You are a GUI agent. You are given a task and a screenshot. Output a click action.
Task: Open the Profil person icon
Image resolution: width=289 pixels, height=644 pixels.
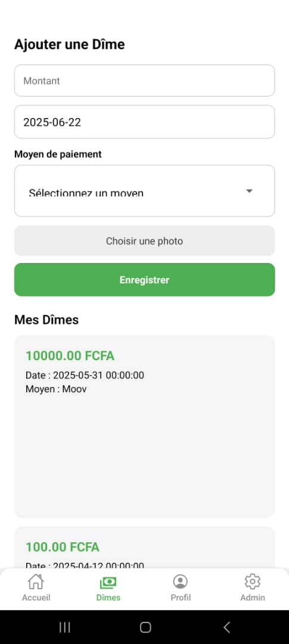[x=180, y=581]
